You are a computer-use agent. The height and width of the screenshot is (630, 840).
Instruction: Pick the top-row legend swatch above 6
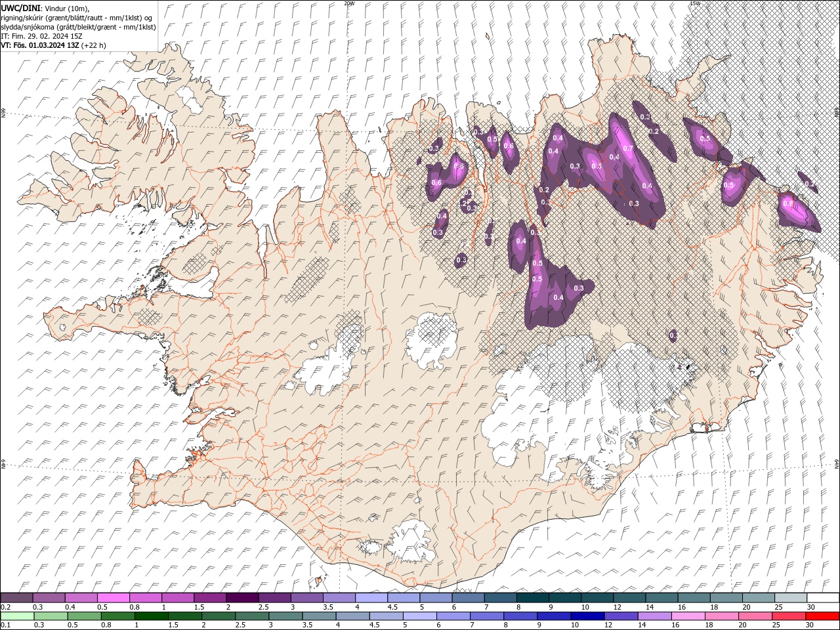[x=468, y=598]
